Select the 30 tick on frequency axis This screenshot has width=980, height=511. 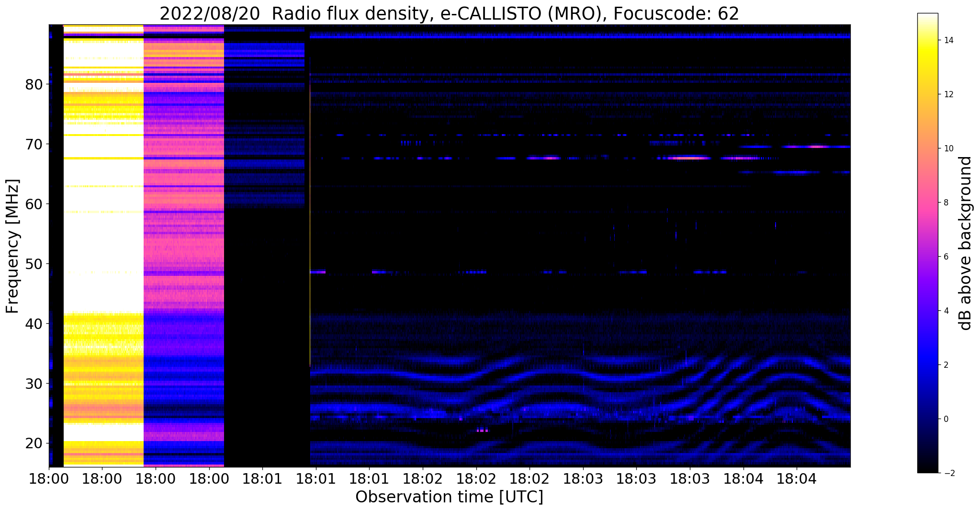[34, 384]
